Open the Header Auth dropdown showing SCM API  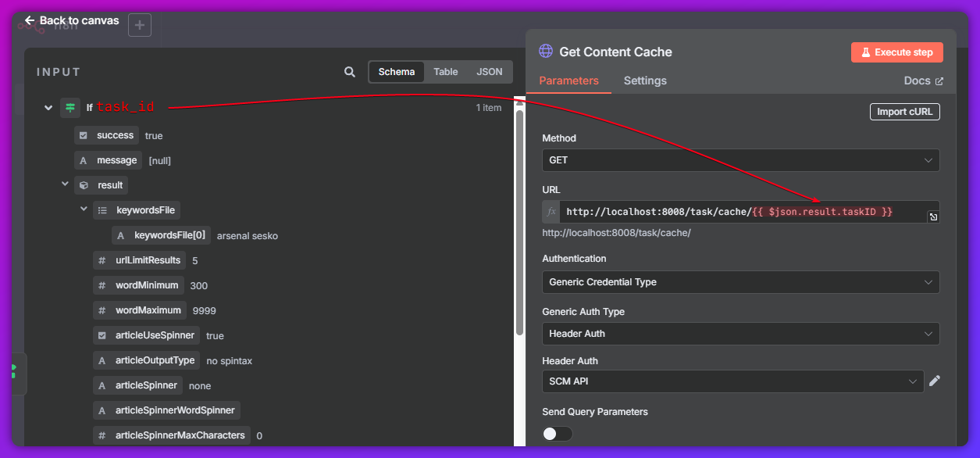pos(732,381)
